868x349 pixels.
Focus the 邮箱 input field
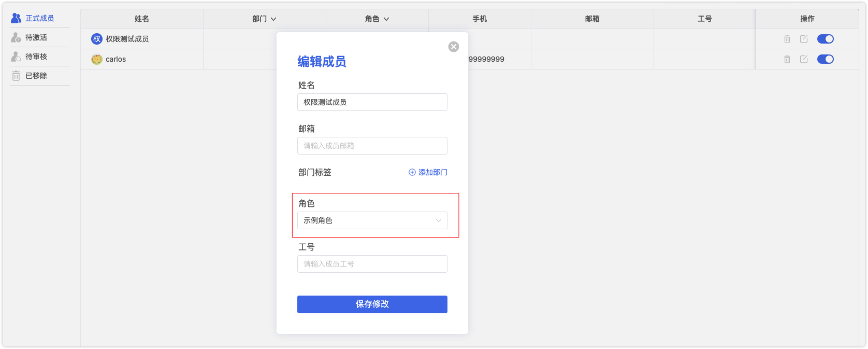tap(372, 146)
